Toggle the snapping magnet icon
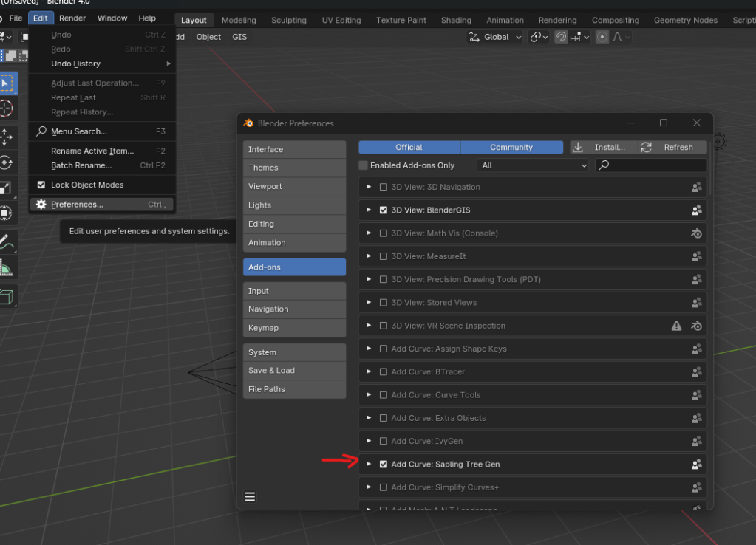This screenshot has height=545, width=756. [x=562, y=37]
